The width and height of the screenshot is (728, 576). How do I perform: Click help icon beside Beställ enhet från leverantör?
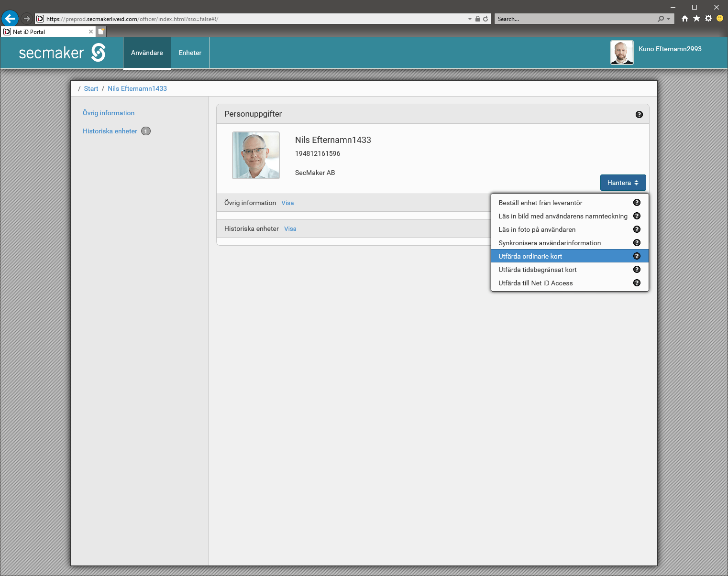[637, 203]
